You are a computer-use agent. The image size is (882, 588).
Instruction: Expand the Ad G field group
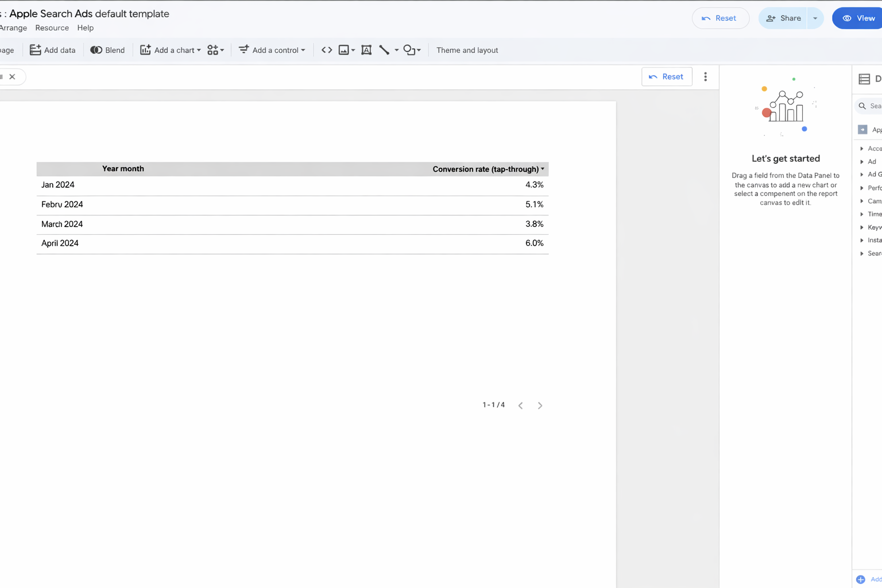[862, 175]
